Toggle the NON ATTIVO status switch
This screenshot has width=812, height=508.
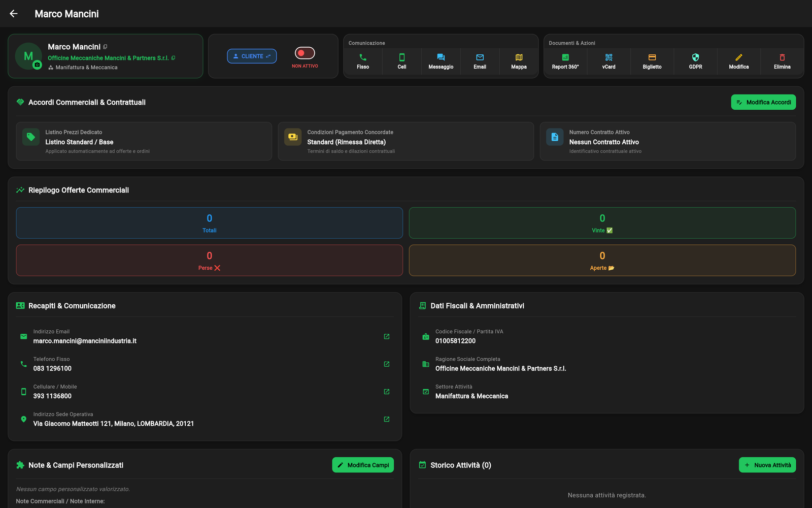[305, 53]
